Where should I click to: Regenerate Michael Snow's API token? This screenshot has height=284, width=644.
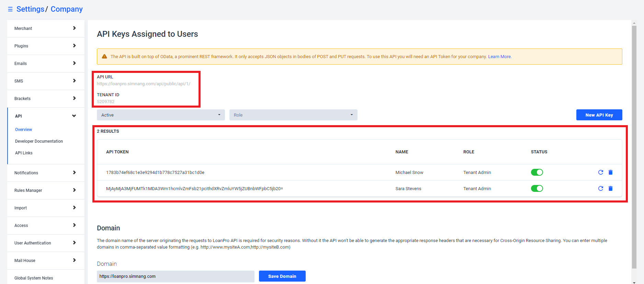click(600, 172)
